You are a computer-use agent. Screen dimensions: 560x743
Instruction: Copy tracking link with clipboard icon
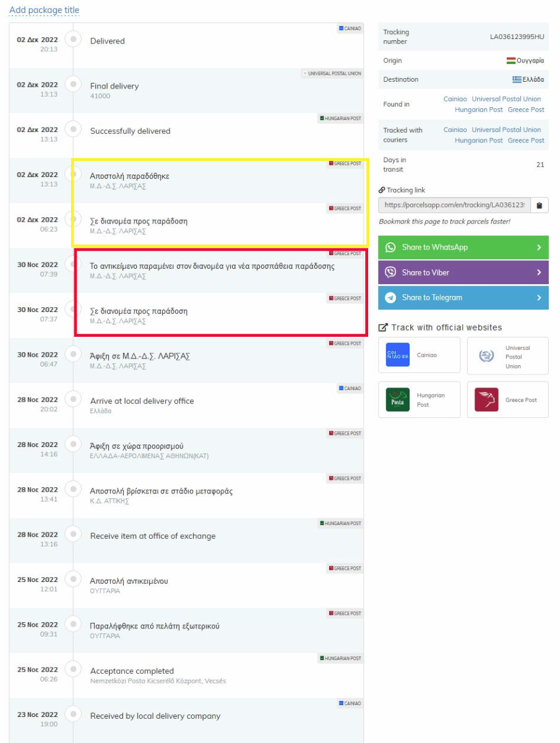click(539, 206)
